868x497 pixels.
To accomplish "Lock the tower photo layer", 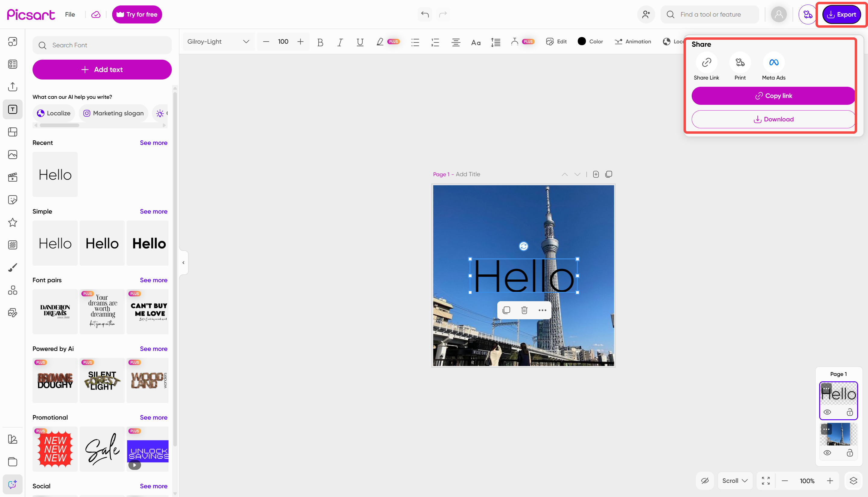I will point(850,453).
